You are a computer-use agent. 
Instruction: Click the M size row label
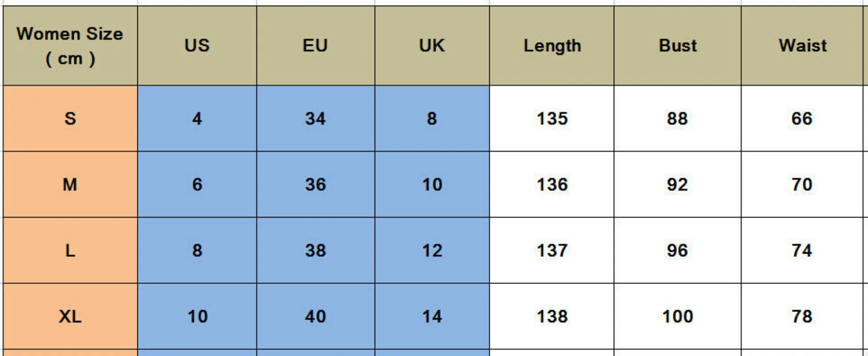[70, 184]
